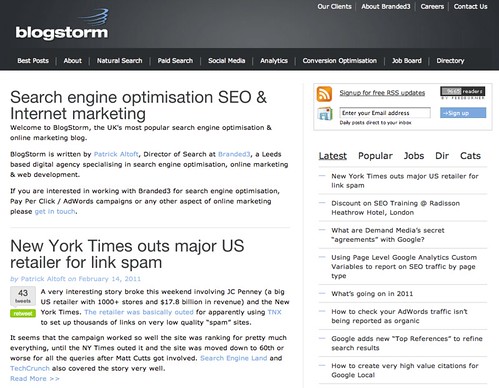Image resolution: width=499 pixels, height=388 pixels.
Task: Click the Daily posts direct to inbox text
Action: click(x=375, y=123)
